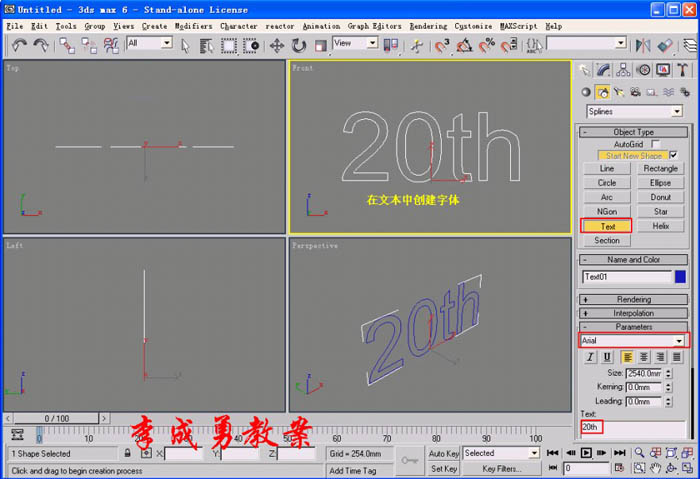Click the Size spinner arrows
This screenshot has width=700, height=479.
click(x=668, y=373)
